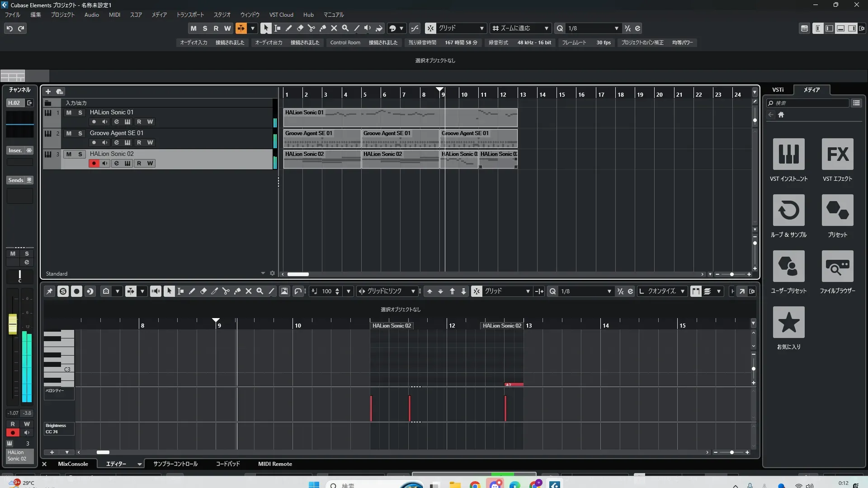Switch to the VSTi tab in right panel
The image size is (868, 488).
pos(778,90)
